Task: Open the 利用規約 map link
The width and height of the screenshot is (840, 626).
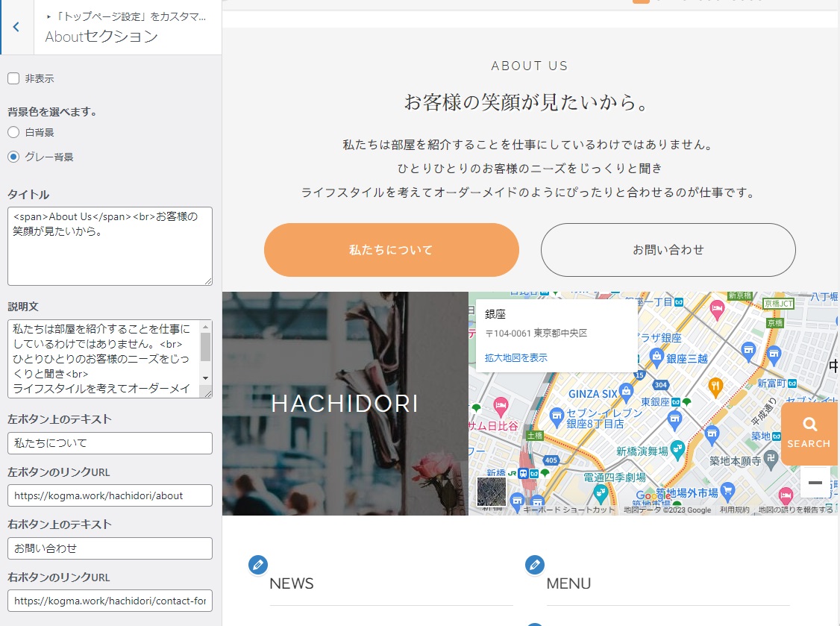Action: coord(735,510)
